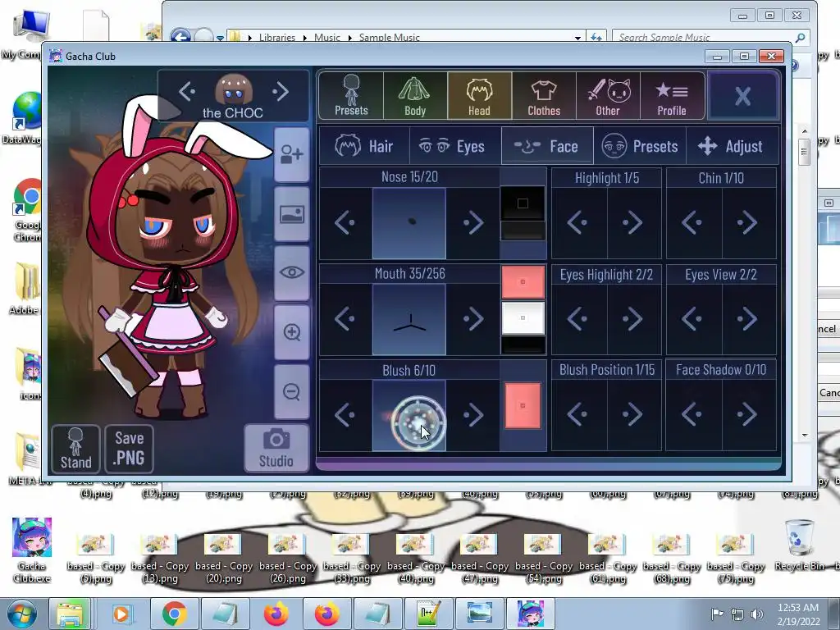Open the background picture icon
The width and height of the screenshot is (840, 630).
coord(292,214)
